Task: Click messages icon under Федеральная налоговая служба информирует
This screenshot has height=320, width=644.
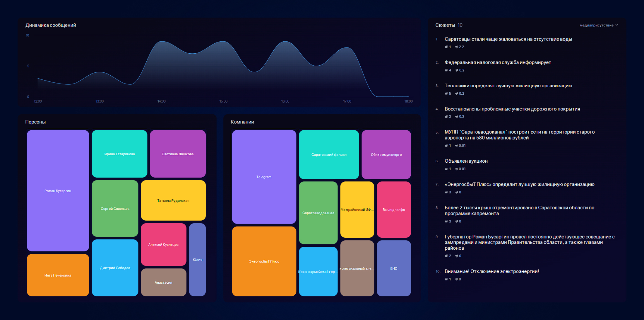Action: pos(446,70)
